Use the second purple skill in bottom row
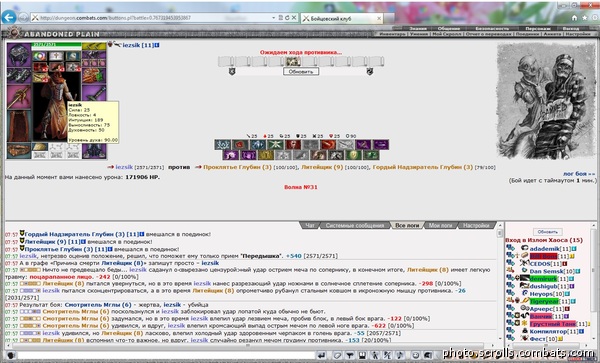 coord(248,155)
